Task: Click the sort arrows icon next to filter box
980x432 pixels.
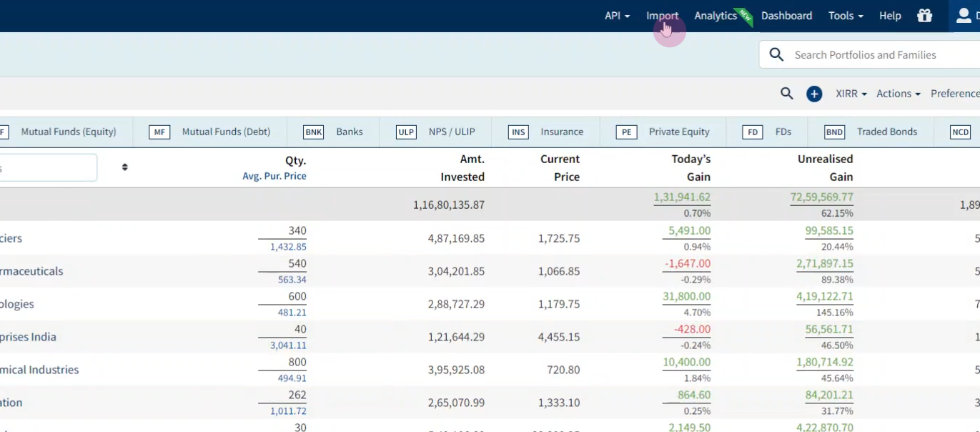Action: [125, 167]
